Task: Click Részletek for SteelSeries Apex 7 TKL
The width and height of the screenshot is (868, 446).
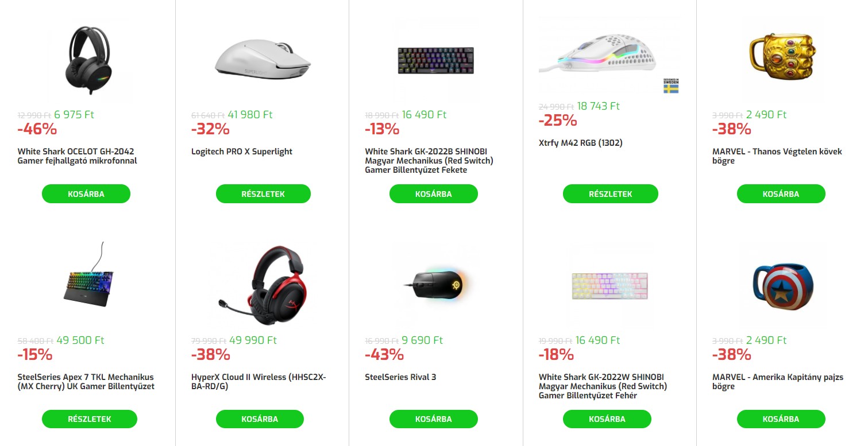Action: coord(89,419)
